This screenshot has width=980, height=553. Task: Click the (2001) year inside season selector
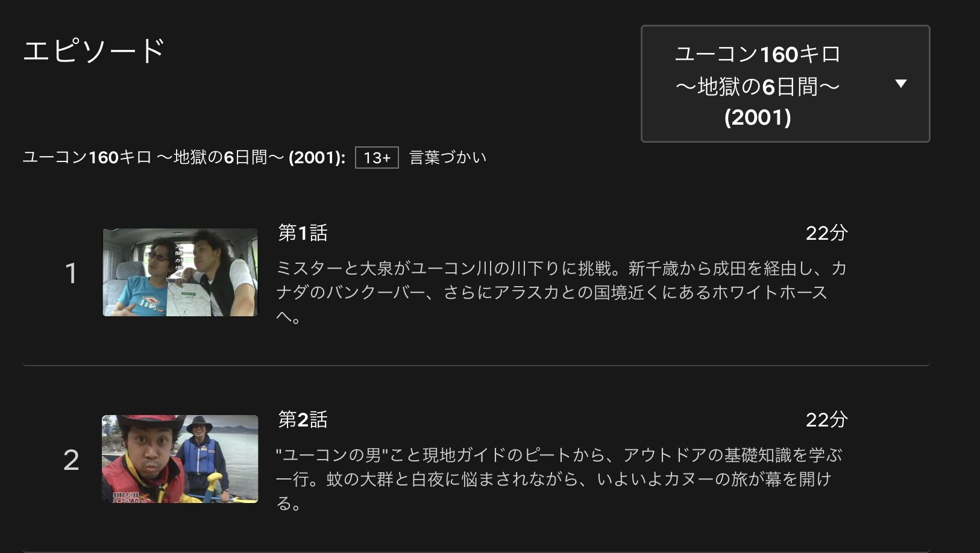click(758, 117)
